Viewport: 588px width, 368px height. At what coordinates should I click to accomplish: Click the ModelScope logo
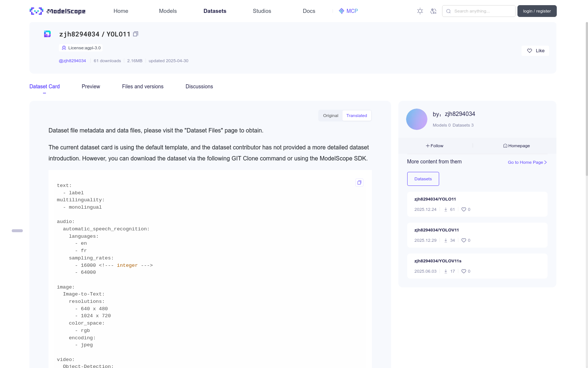pyautogui.click(x=58, y=11)
